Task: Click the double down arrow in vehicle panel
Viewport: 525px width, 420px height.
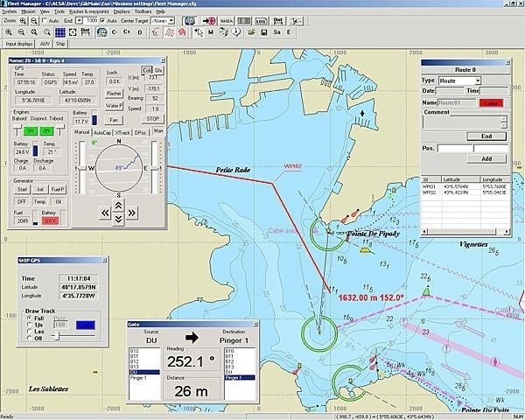Action: click(x=118, y=219)
